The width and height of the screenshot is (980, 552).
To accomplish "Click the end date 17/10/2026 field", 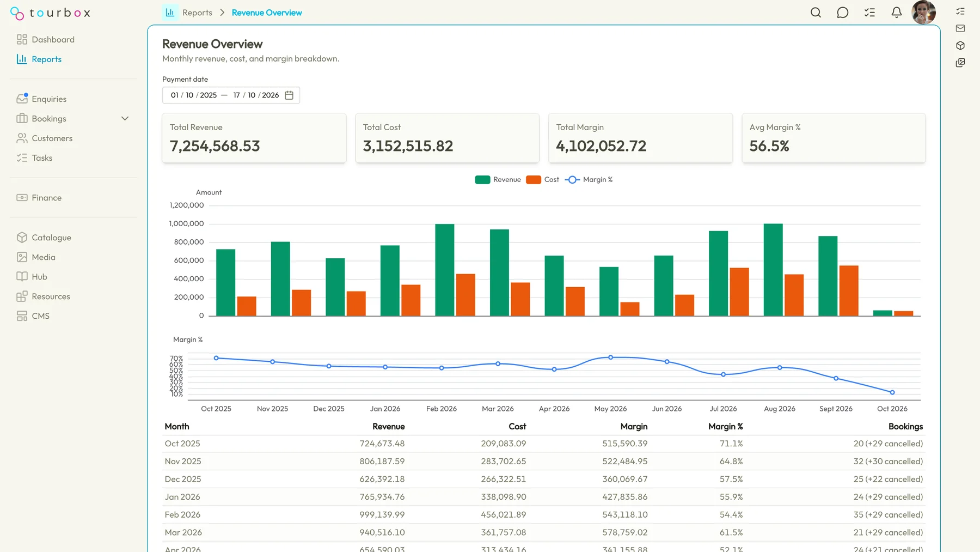I will tap(256, 95).
